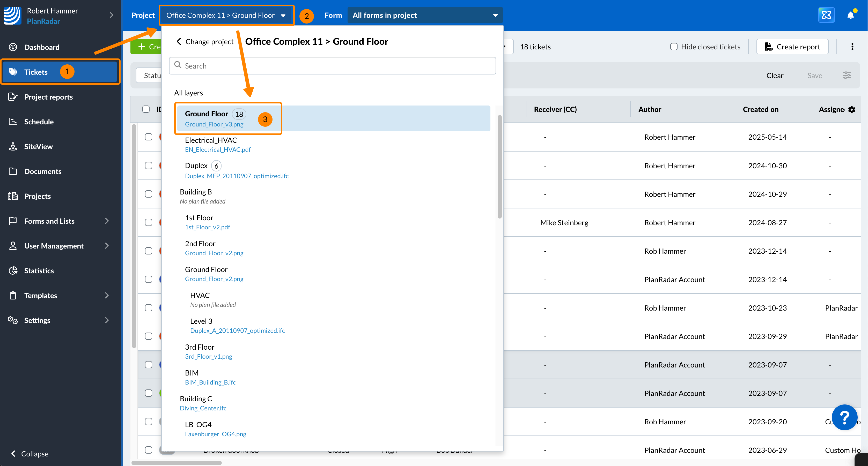Open the Form dropdown All forms in project

(425, 15)
